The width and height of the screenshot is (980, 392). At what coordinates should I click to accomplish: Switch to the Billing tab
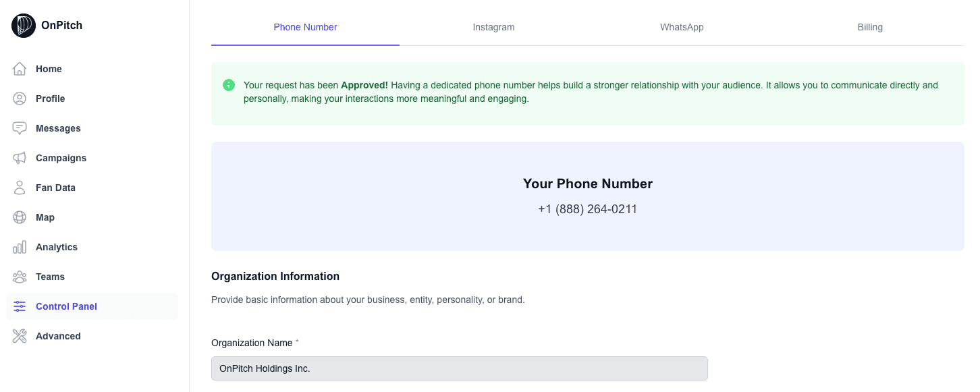pos(870,27)
